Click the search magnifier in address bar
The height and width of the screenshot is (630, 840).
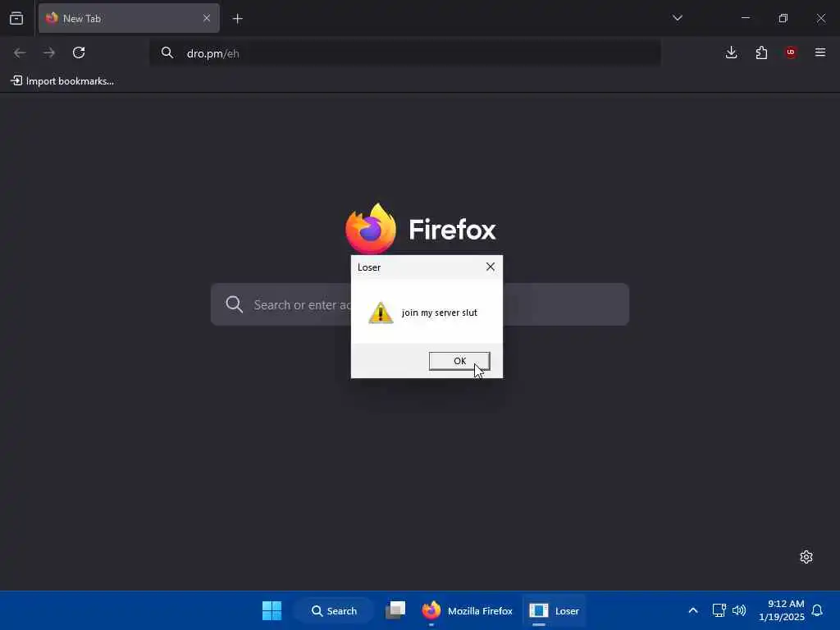pos(167,52)
